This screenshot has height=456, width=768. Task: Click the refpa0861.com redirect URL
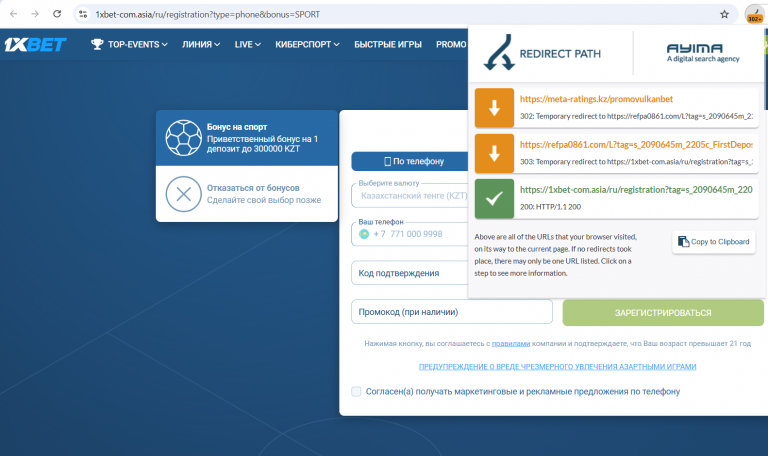pyautogui.click(x=636, y=144)
